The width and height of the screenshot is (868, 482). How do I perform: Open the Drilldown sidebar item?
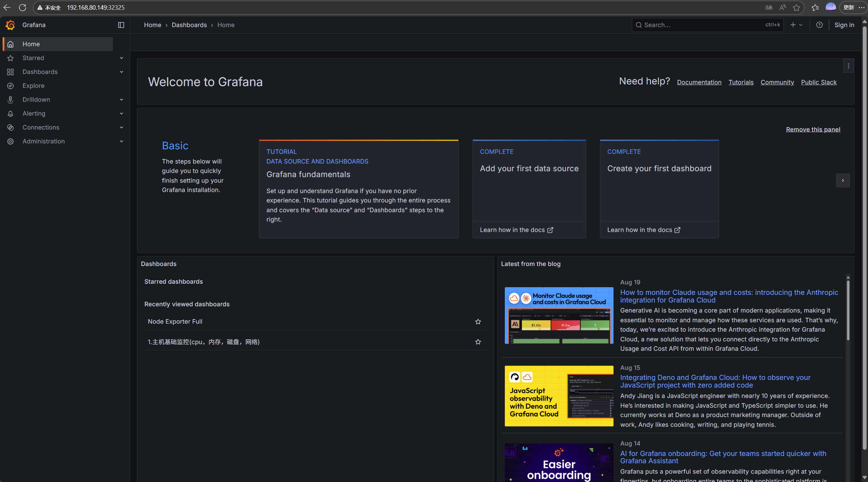point(36,100)
